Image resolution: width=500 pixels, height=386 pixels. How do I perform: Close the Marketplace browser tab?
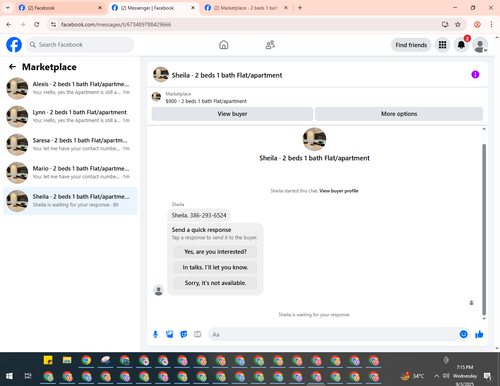point(286,8)
